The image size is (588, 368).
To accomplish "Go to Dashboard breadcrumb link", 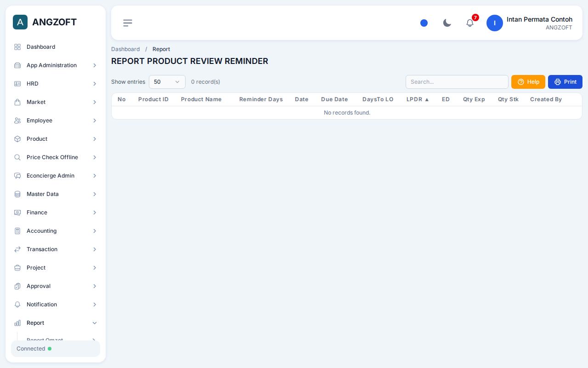I will (125, 49).
